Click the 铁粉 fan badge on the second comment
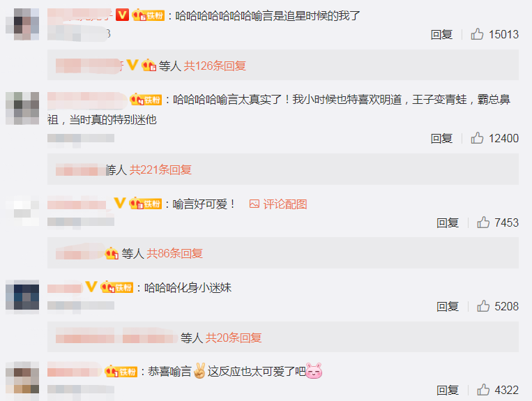This screenshot has width=532, height=401. 146,100
